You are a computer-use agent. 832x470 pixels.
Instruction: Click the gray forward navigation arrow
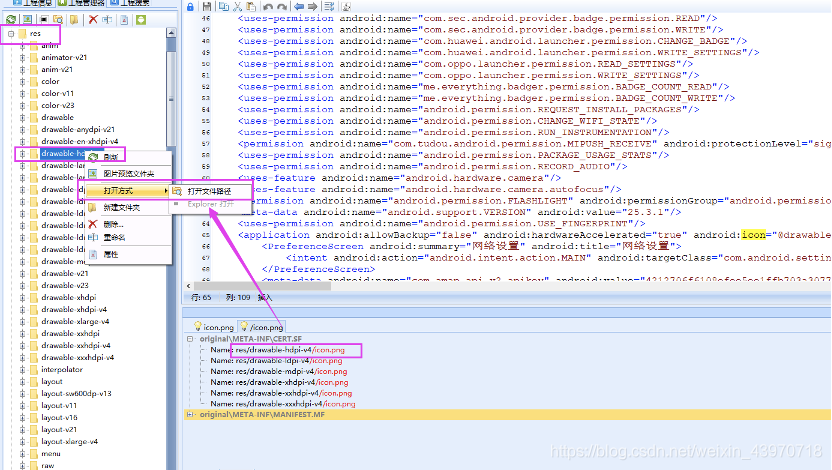[313, 6]
